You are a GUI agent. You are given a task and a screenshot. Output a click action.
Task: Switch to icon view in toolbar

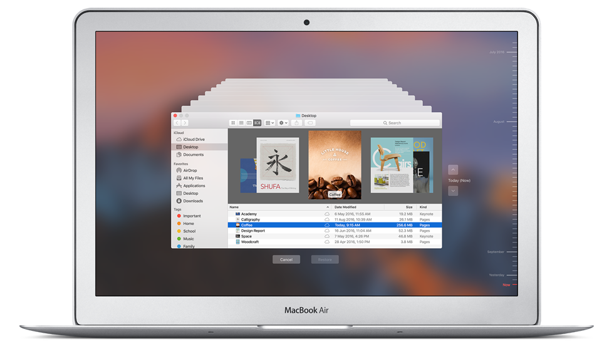[x=233, y=123]
